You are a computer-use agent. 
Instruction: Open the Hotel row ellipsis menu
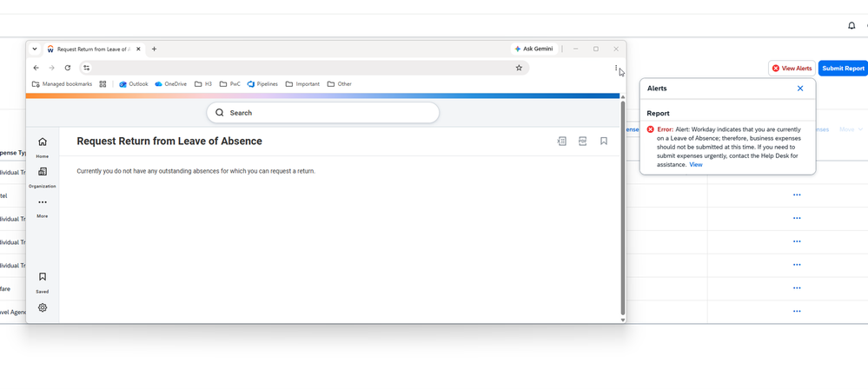pyautogui.click(x=797, y=194)
